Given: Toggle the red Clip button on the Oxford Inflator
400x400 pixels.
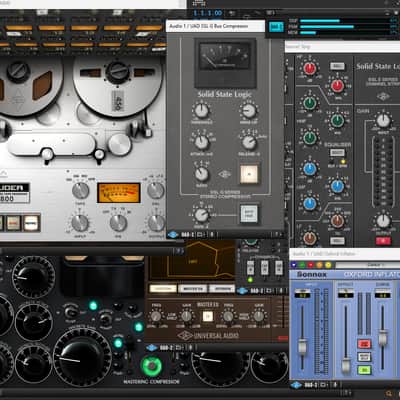Looking at the screenshot, I should pyautogui.click(x=364, y=344).
